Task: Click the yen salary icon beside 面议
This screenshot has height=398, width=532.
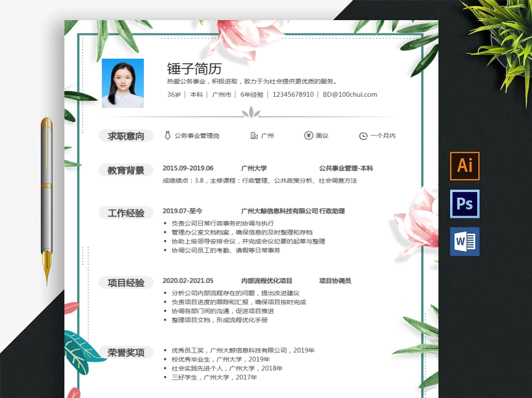Action: [309, 135]
